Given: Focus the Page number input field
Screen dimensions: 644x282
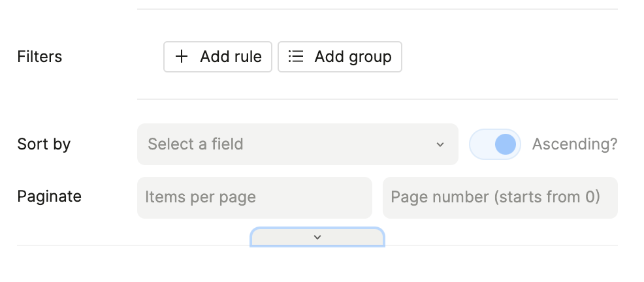Looking at the screenshot, I should (500, 197).
